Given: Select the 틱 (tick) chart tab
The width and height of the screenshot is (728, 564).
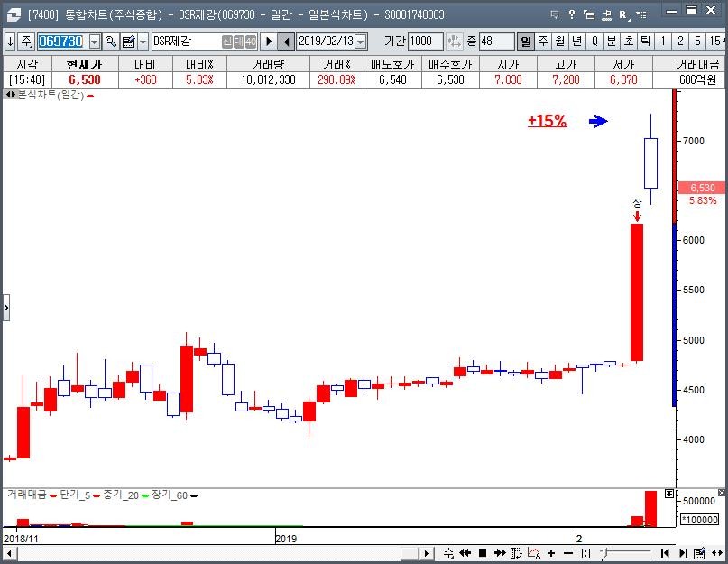Looking at the screenshot, I should 646,42.
